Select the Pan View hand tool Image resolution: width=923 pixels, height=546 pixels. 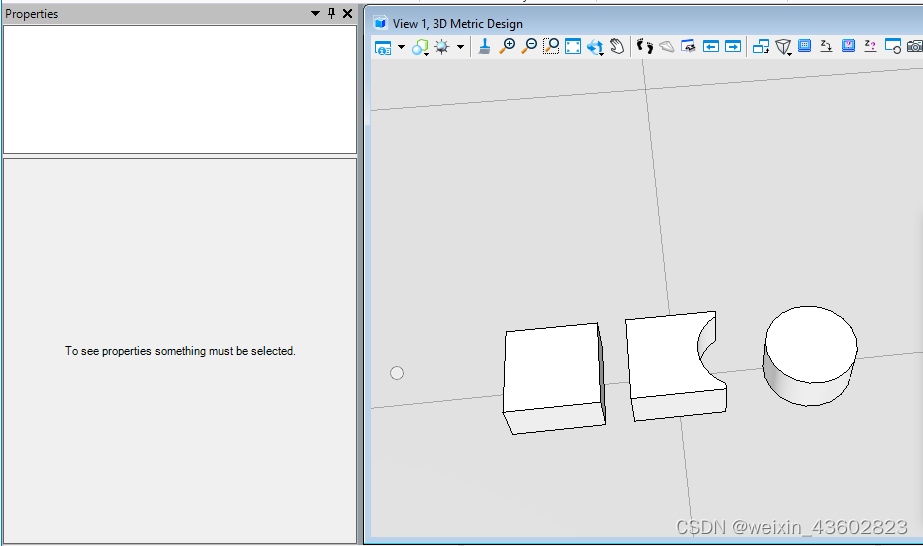click(617, 46)
